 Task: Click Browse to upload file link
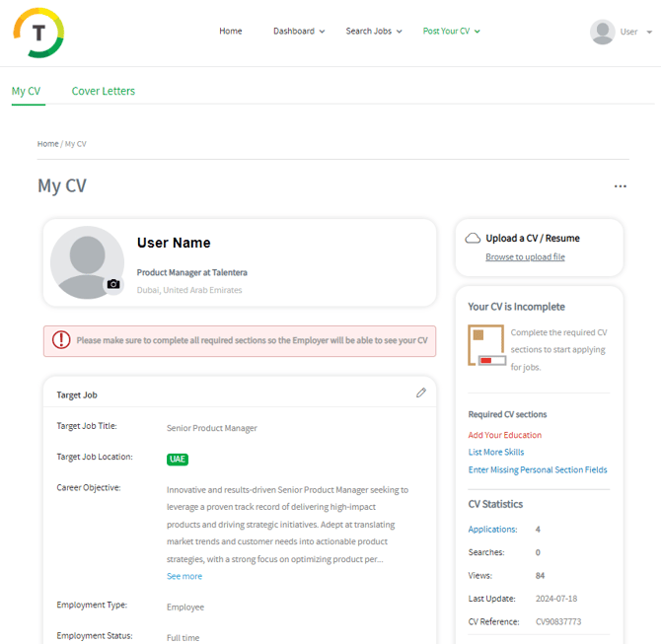[x=525, y=257]
